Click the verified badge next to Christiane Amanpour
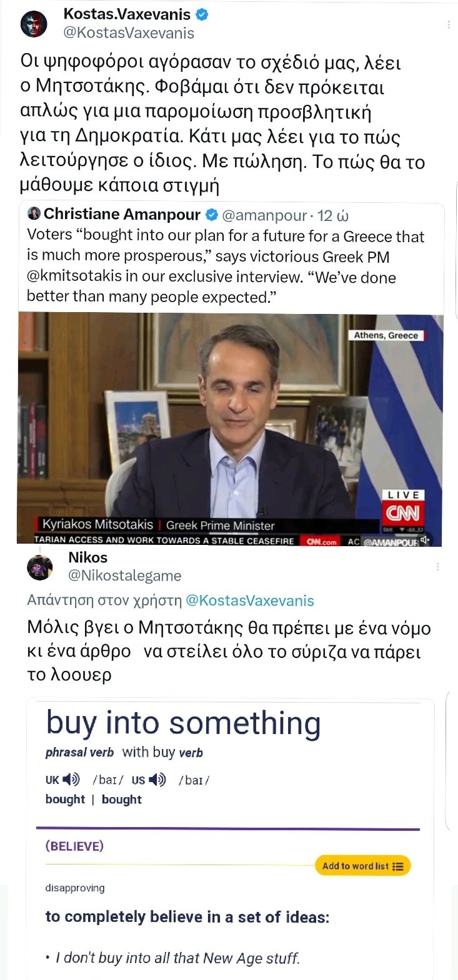Image resolution: width=458 pixels, height=980 pixels. coord(211,215)
